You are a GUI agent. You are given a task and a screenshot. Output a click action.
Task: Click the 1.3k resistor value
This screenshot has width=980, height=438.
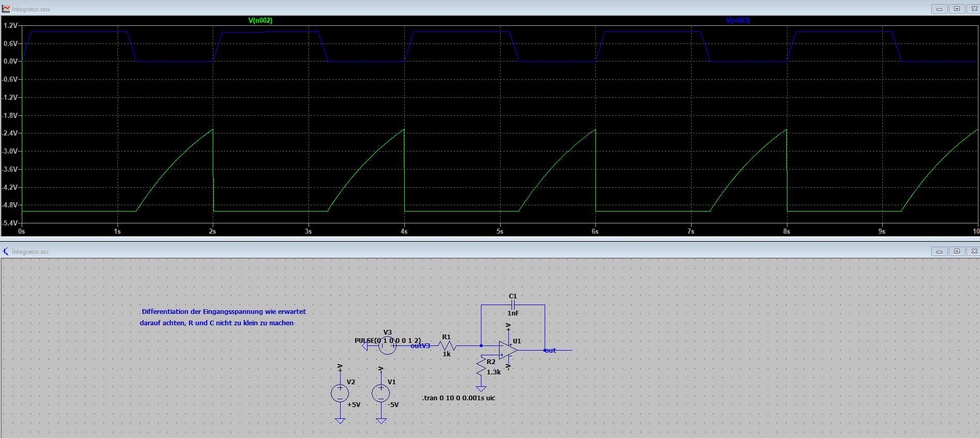(x=494, y=372)
